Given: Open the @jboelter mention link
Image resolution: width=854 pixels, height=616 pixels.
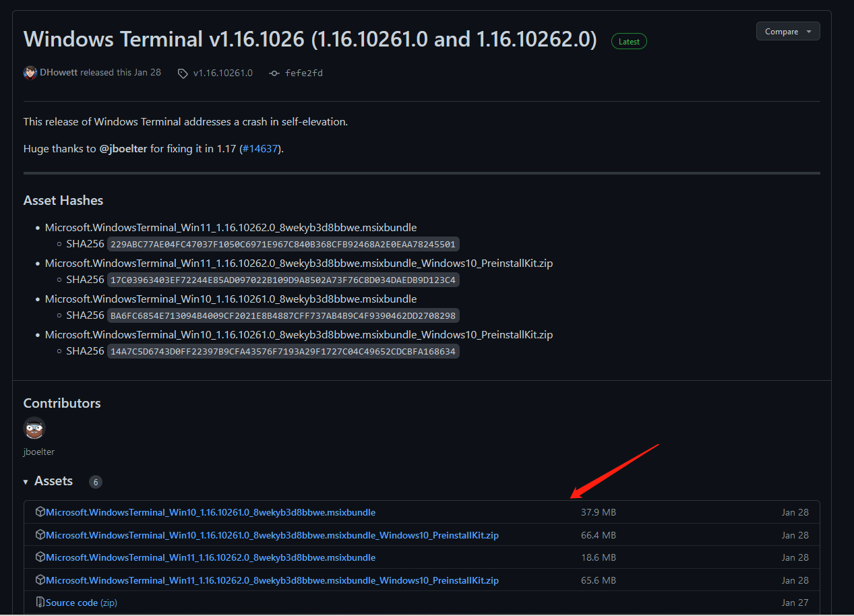Looking at the screenshot, I should 123,148.
